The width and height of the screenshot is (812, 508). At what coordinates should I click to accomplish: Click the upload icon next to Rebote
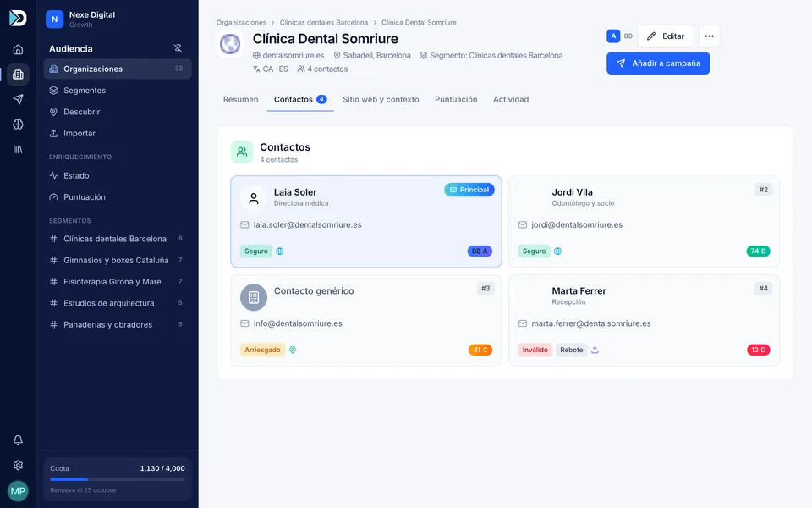[x=595, y=350]
